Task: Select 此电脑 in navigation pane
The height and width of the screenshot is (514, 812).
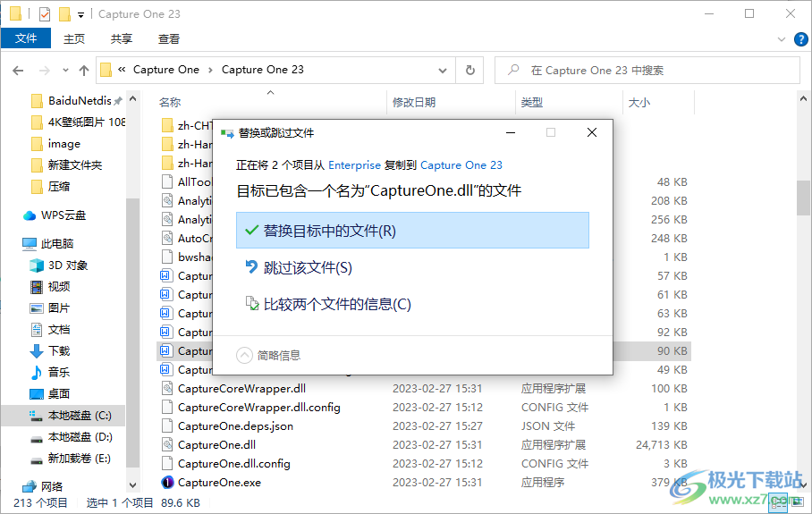Action: [x=57, y=243]
